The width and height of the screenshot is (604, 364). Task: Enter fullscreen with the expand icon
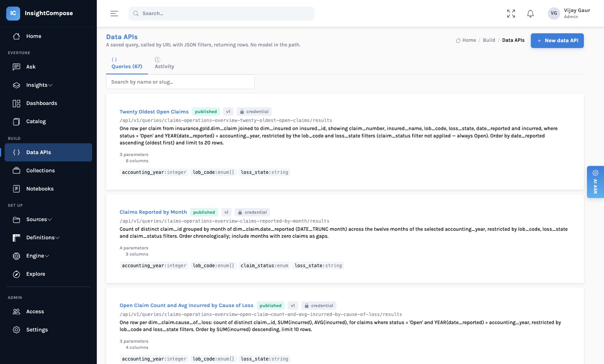pyautogui.click(x=511, y=14)
